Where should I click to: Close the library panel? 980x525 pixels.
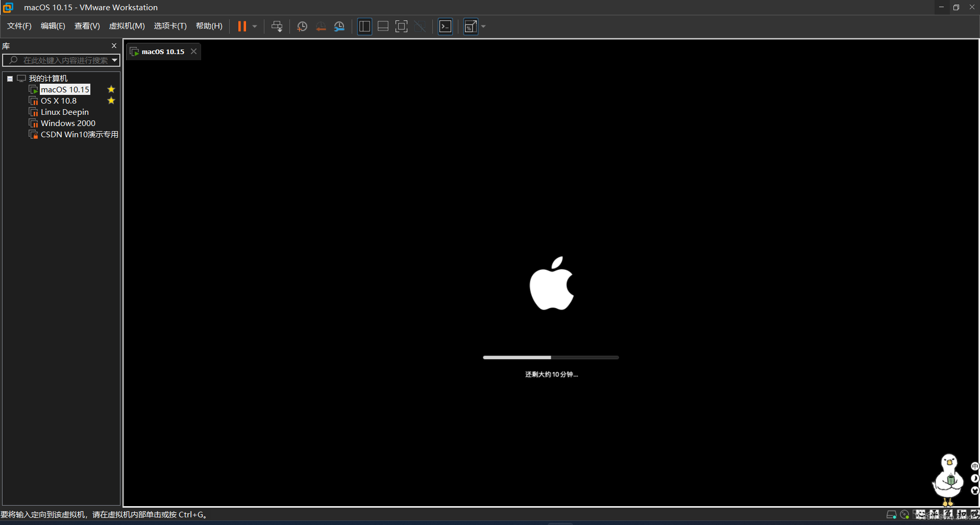click(x=114, y=46)
